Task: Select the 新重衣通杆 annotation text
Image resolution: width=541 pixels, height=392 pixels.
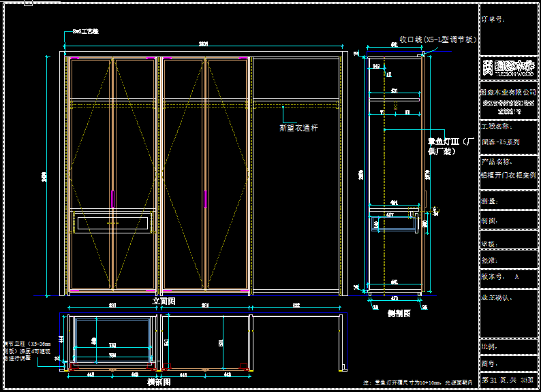Action: (x=298, y=127)
